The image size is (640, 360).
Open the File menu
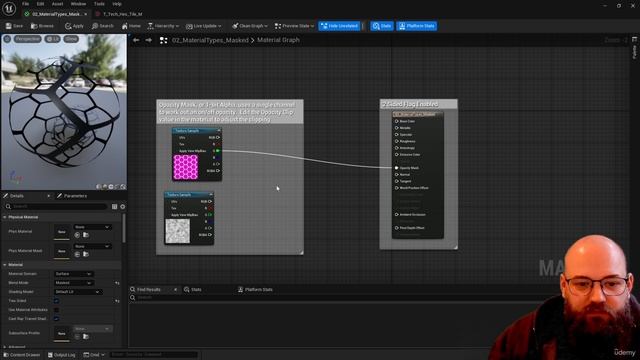click(x=26, y=4)
